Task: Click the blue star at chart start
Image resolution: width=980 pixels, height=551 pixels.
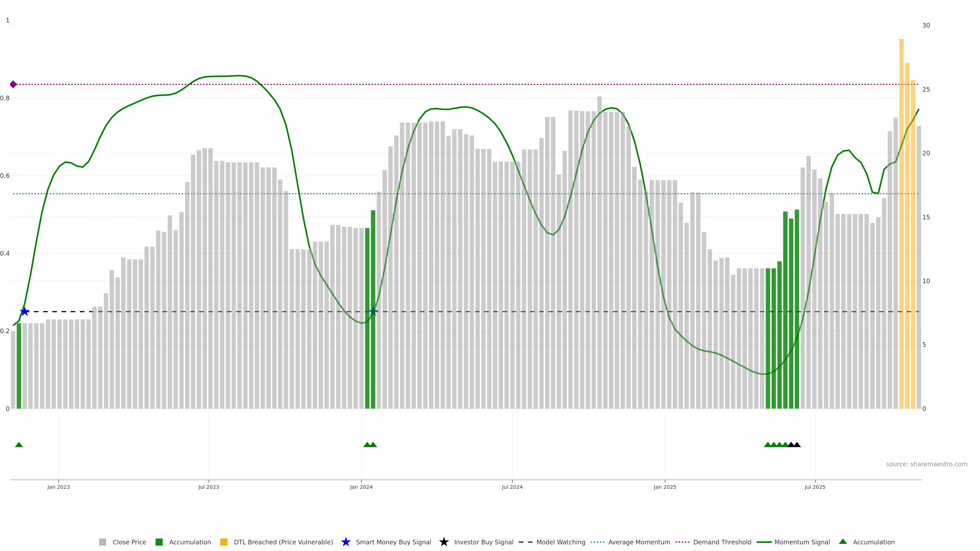Action: [25, 311]
